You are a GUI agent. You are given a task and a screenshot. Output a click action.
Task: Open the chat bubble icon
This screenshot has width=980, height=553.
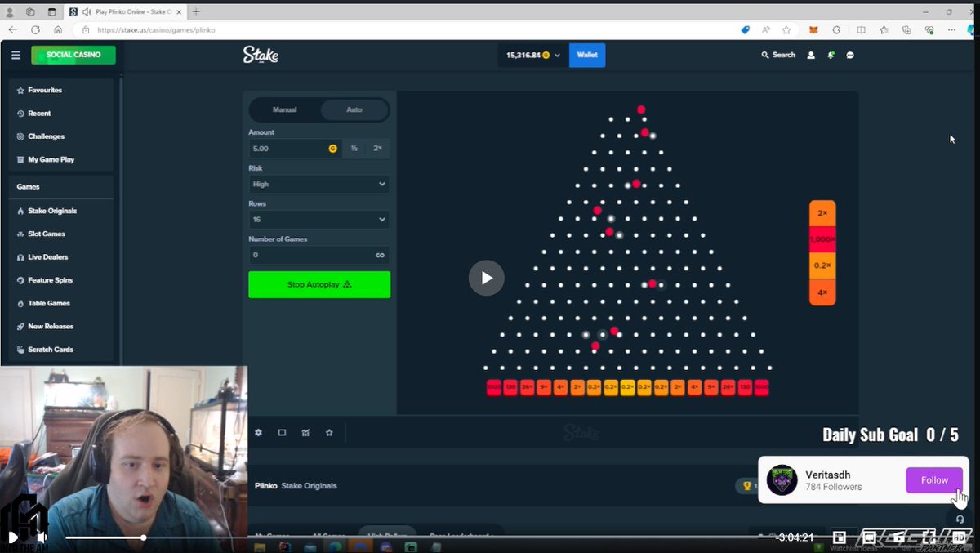(850, 56)
